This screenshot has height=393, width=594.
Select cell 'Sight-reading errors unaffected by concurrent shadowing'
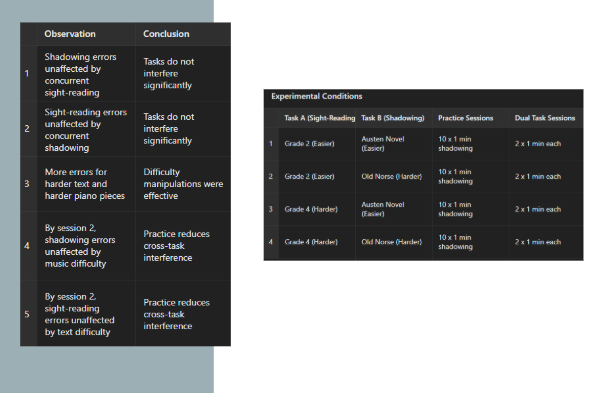[x=86, y=130]
